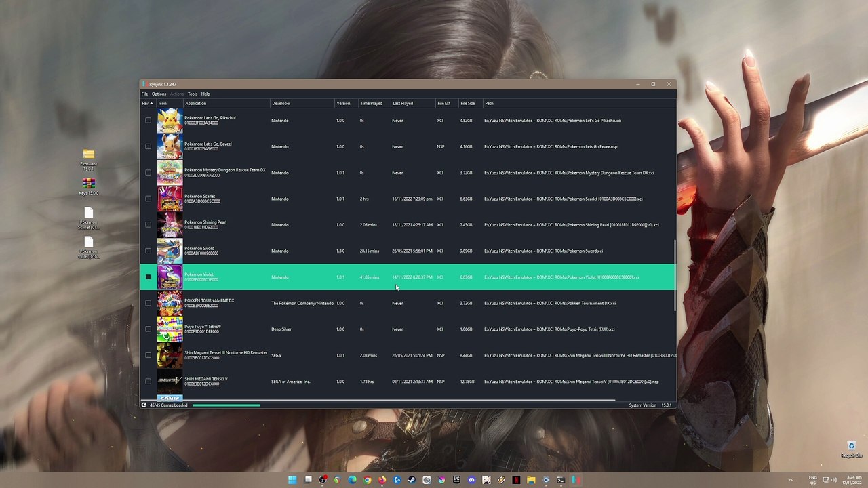Image resolution: width=868 pixels, height=488 pixels.
Task: Sort list by Developer column header
Action: click(302, 104)
